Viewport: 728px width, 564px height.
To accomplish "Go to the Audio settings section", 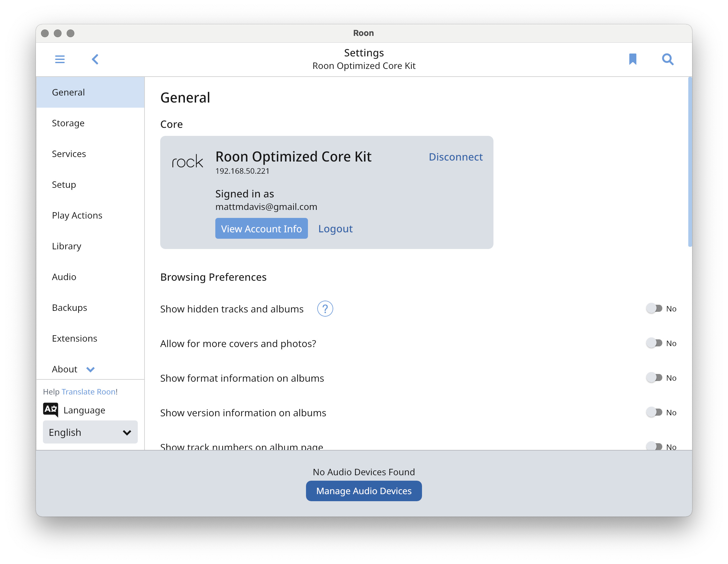I will coord(90,277).
